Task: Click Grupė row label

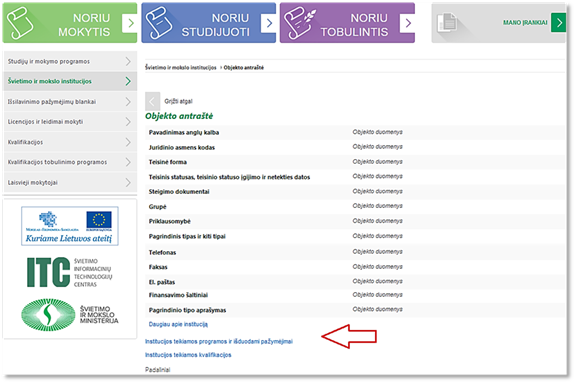Action: pyautogui.click(x=158, y=207)
